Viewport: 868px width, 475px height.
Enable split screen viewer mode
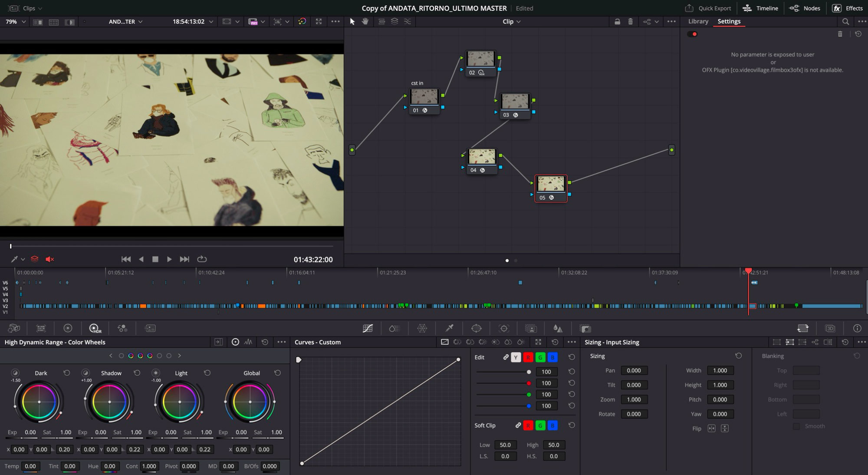click(53, 22)
